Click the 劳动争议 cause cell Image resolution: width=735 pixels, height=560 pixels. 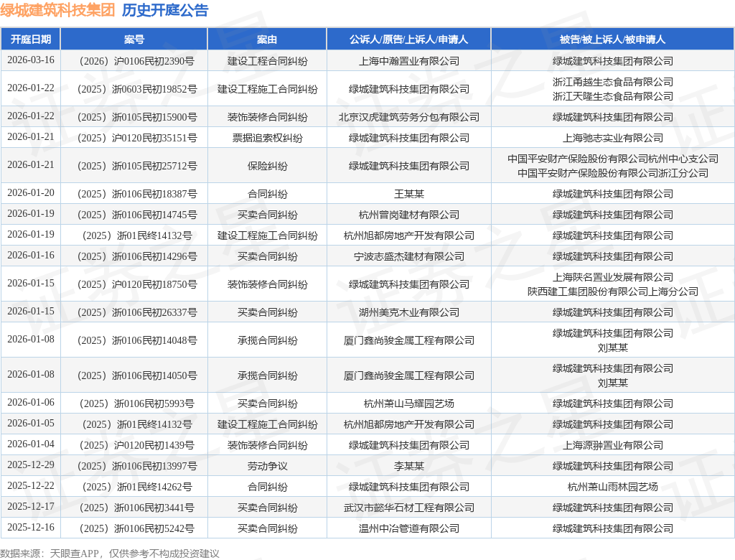point(267,466)
